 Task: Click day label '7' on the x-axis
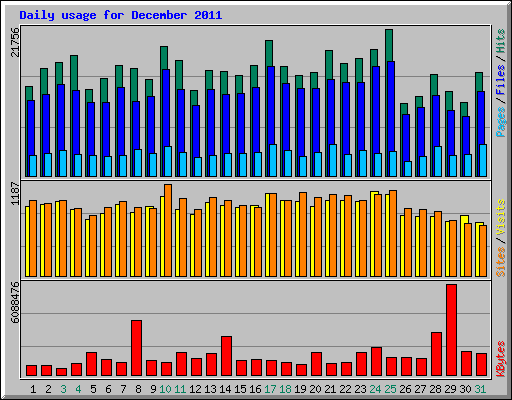[123, 389]
